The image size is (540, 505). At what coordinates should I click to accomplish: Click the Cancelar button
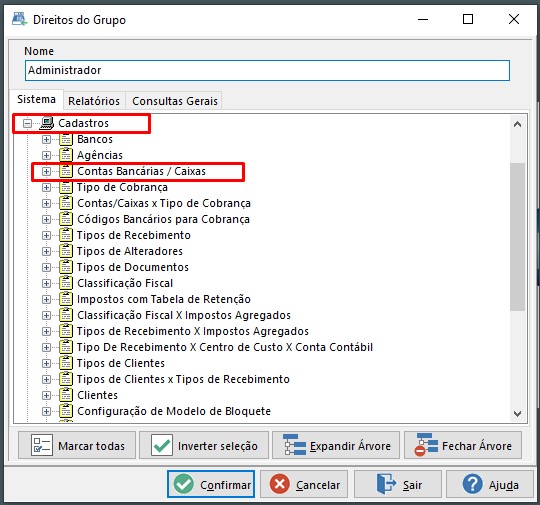click(x=304, y=484)
